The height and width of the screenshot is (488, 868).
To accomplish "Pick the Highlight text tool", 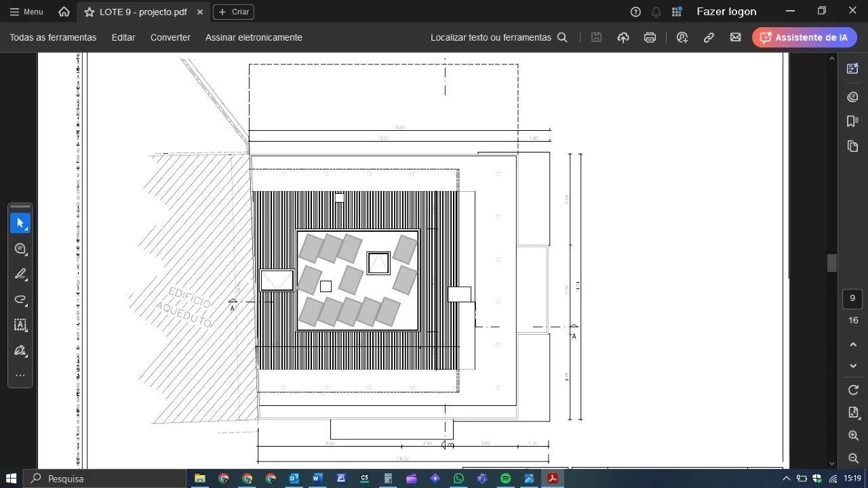I will click(x=20, y=274).
